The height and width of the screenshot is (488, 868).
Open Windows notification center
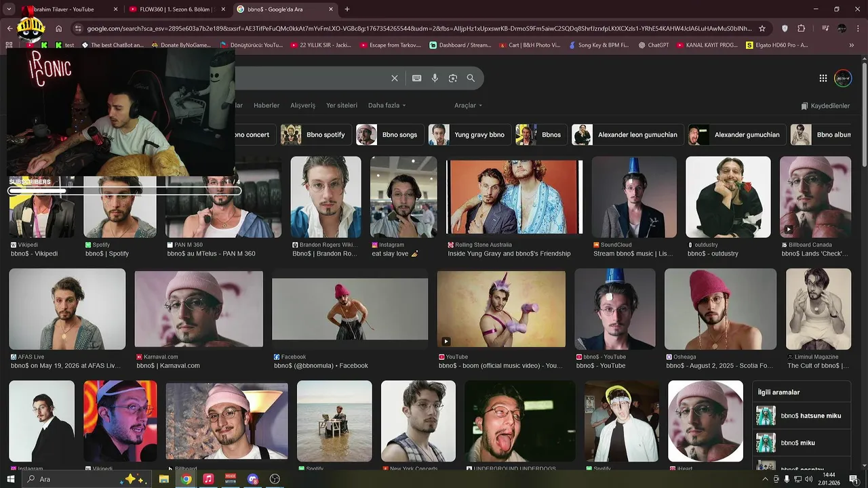[854, 479]
